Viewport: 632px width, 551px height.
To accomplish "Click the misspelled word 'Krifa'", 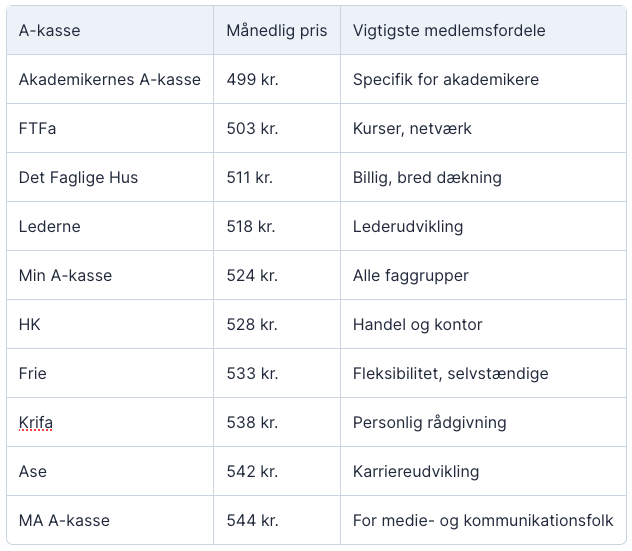I will click(x=36, y=422).
